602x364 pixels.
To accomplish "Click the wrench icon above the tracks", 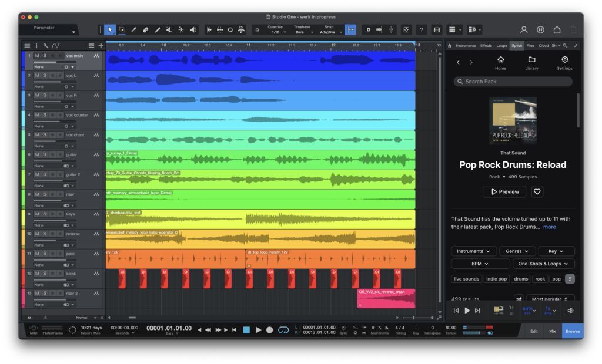I will (46, 46).
